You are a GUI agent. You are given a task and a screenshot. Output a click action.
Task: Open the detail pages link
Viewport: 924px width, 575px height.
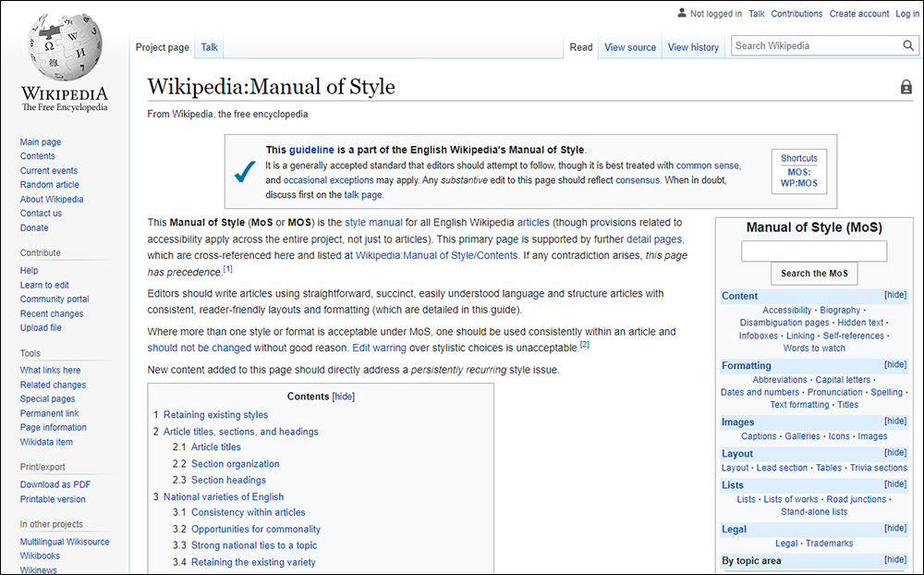coord(654,239)
